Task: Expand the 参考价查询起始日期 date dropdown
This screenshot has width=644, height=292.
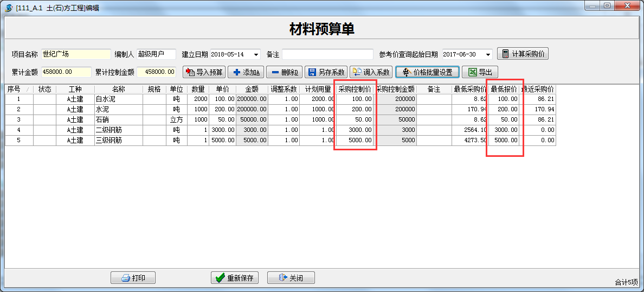Action: 488,55
